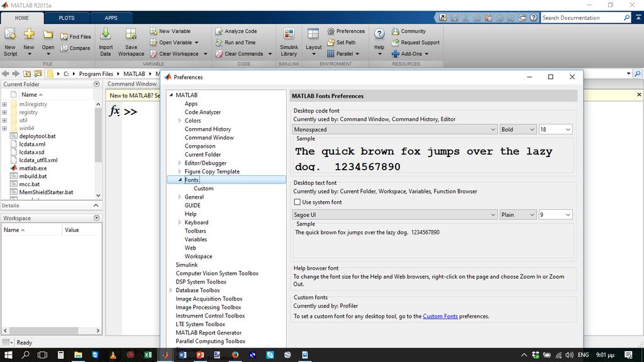Viewport: 644px width, 362px height.
Task: Click the taskbar search icon
Action: pos(25,355)
